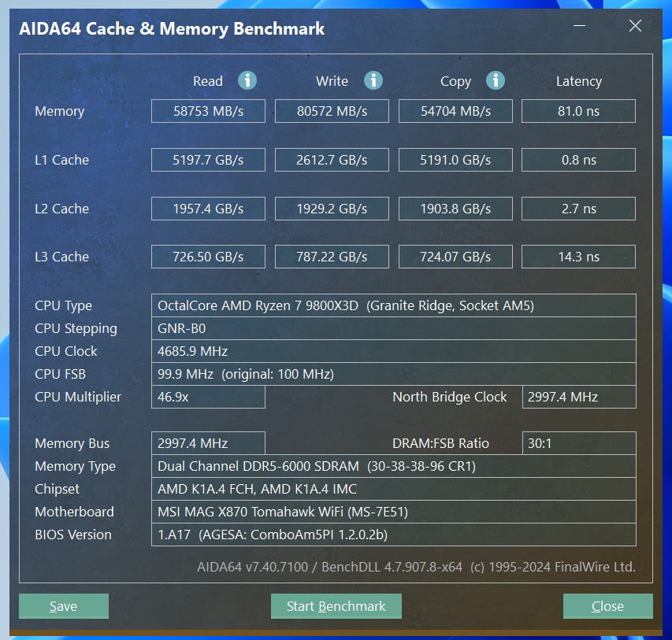Select L1 Cache Read result cell
The width and height of the screenshot is (672, 640).
tap(208, 160)
